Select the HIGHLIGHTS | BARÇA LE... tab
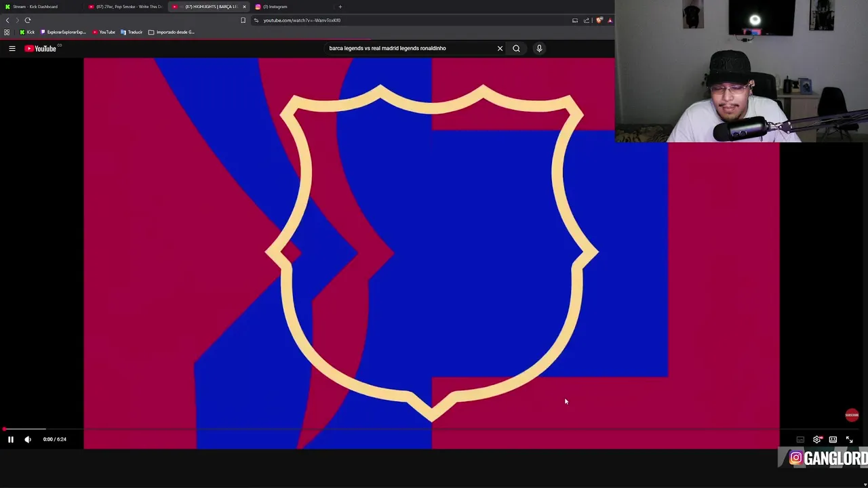The width and height of the screenshot is (868, 488). [x=208, y=7]
